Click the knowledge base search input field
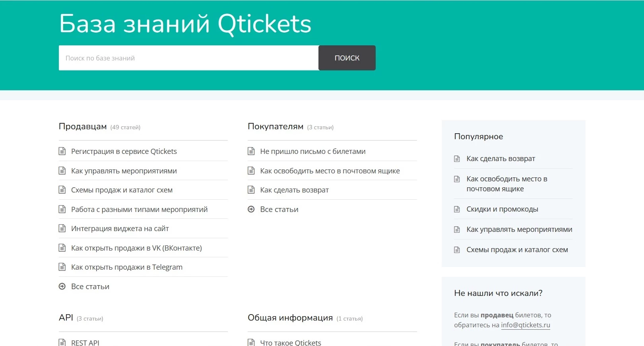This screenshot has height=346, width=644. pyautogui.click(x=189, y=58)
